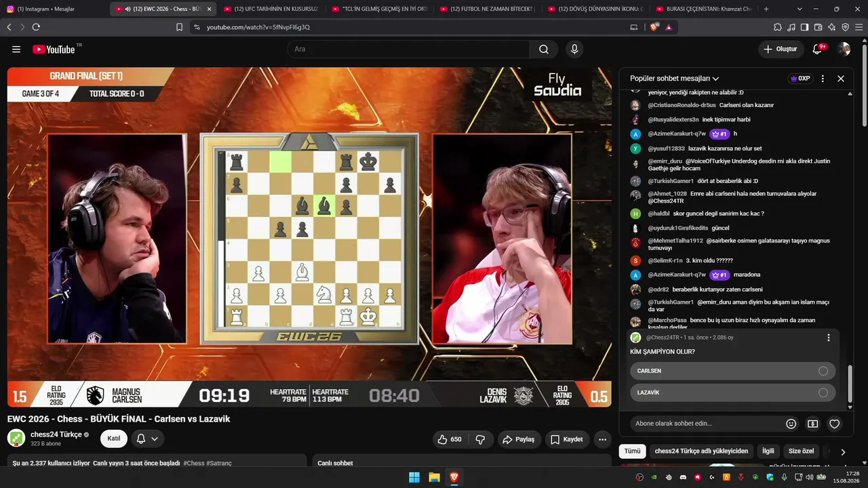The image size is (868, 488).
Task: Open Brave Leo AI sparkle icon
Action: (x=832, y=27)
